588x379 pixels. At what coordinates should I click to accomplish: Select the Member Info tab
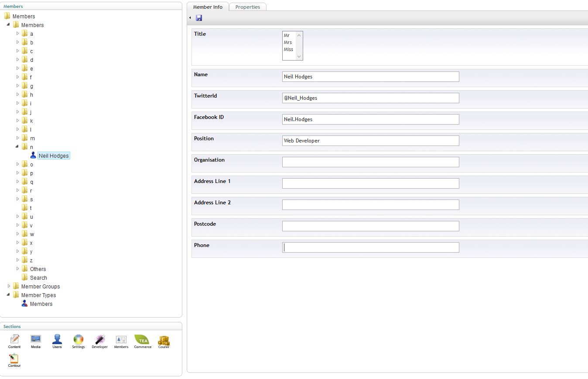(208, 7)
